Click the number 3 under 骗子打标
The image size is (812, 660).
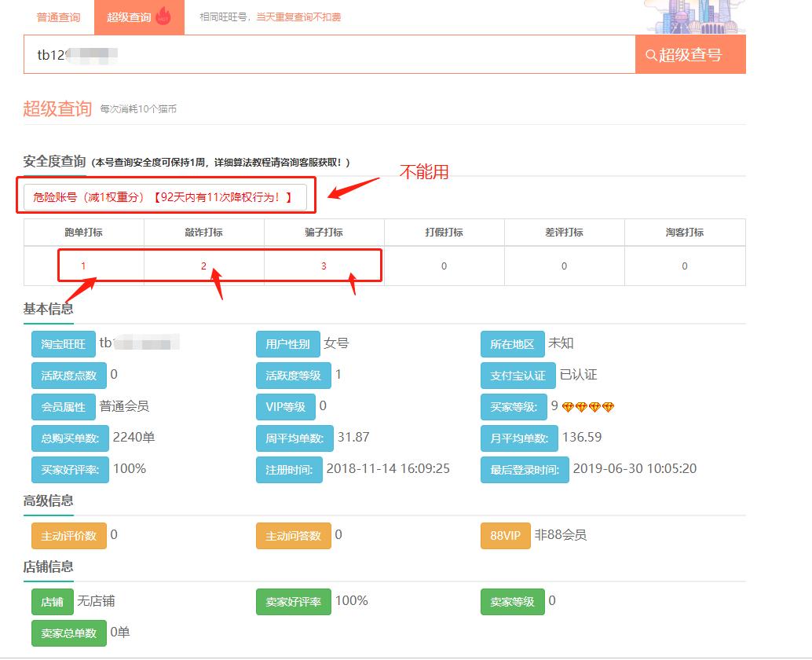pos(324,266)
